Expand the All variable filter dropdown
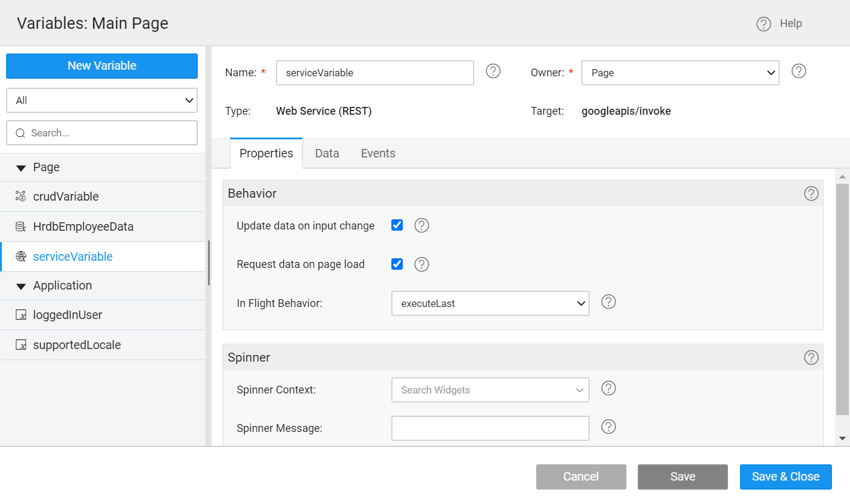This screenshot has height=504, width=850. (x=102, y=100)
